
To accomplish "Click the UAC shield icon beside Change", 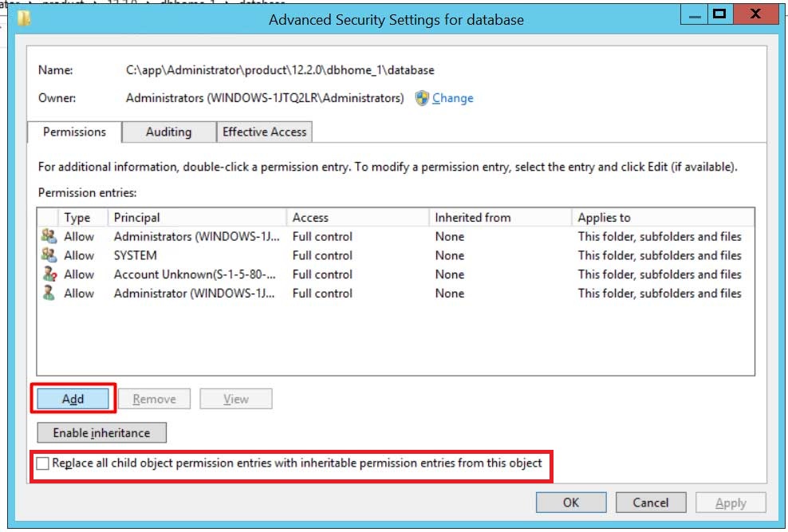I will [x=422, y=98].
